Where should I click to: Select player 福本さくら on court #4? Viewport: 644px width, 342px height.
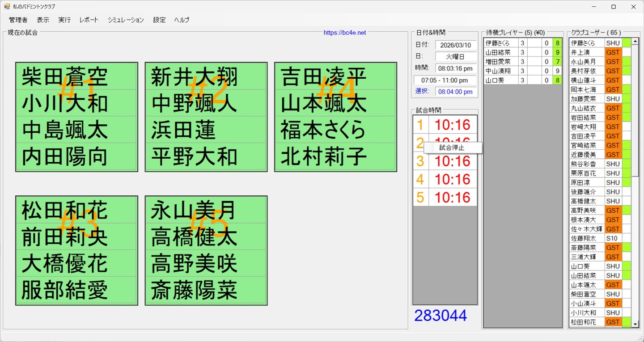[335, 130]
